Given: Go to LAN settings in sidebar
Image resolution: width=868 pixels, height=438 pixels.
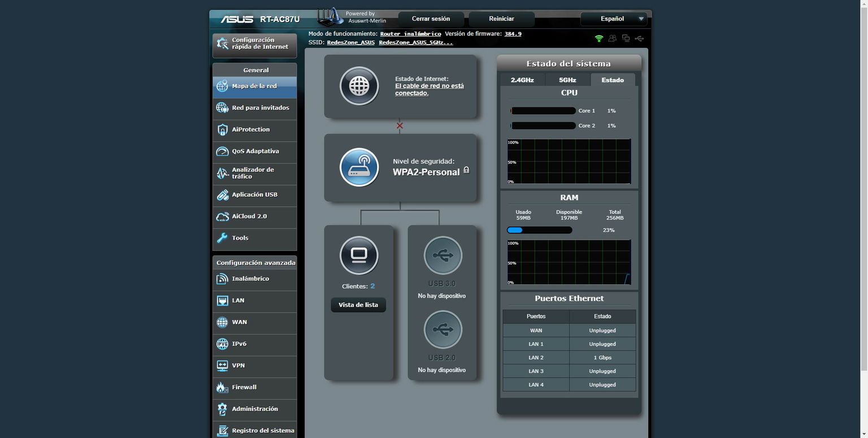Looking at the screenshot, I should [x=255, y=301].
